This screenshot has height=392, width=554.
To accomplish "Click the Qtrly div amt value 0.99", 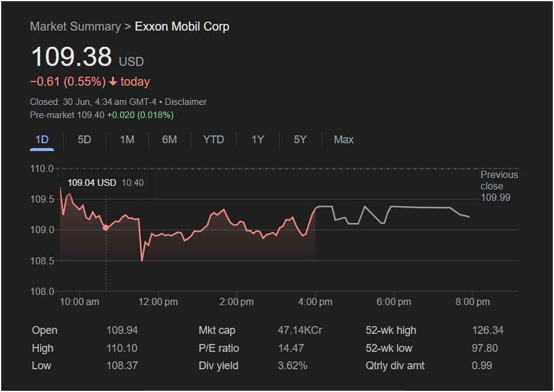I will [x=482, y=366].
